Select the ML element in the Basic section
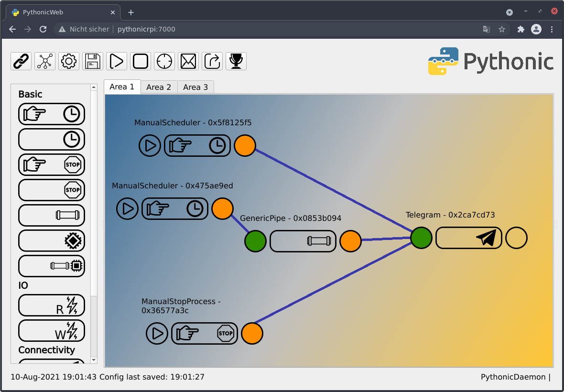The width and height of the screenshot is (564, 392). (52, 240)
